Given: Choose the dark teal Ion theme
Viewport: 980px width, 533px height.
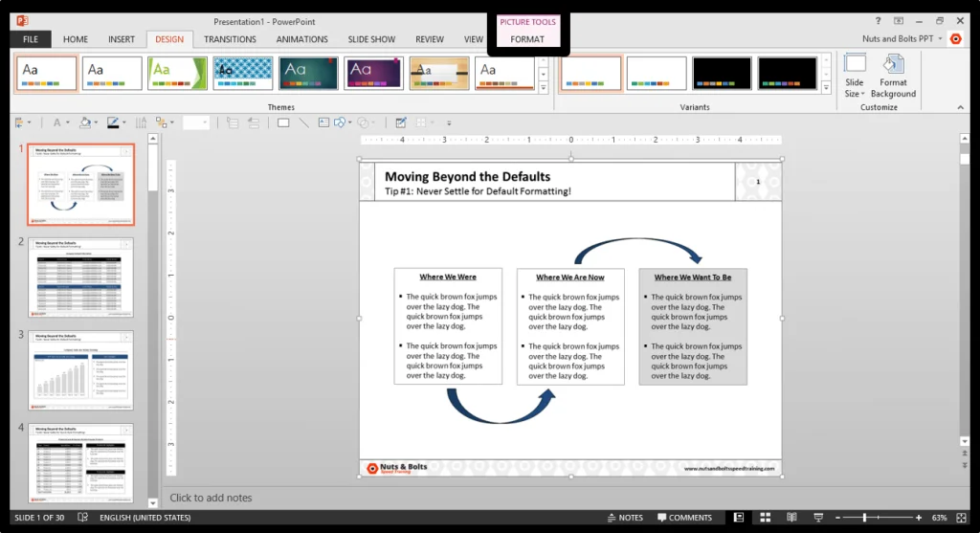Looking at the screenshot, I should click(x=308, y=73).
